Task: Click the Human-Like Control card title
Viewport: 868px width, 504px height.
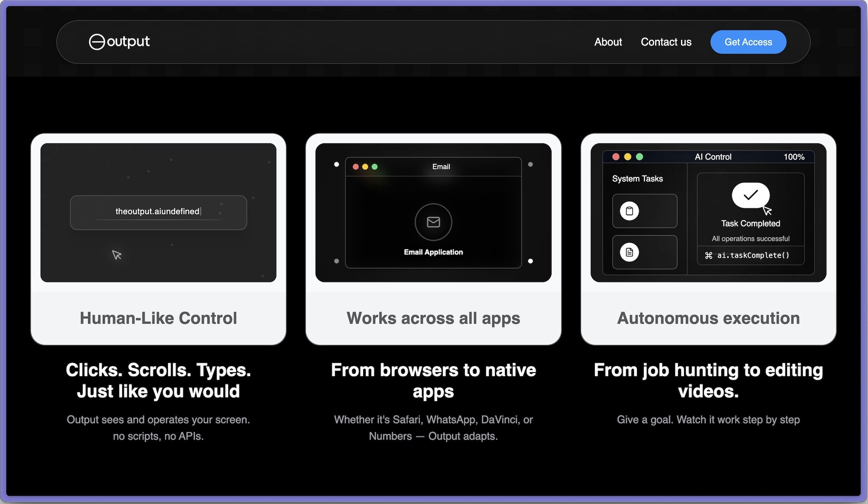Action: pyautogui.click(x=158, y=318)
